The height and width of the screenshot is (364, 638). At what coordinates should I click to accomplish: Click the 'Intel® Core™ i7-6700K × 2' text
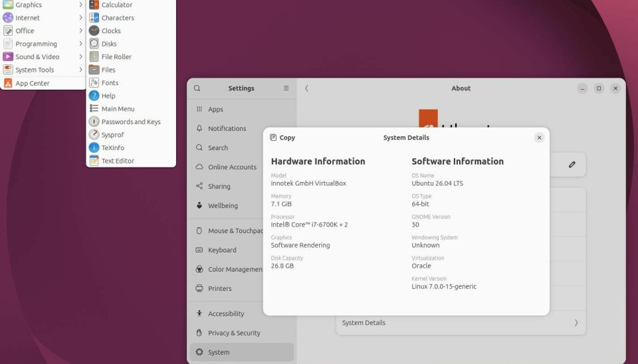click(309, 225)
